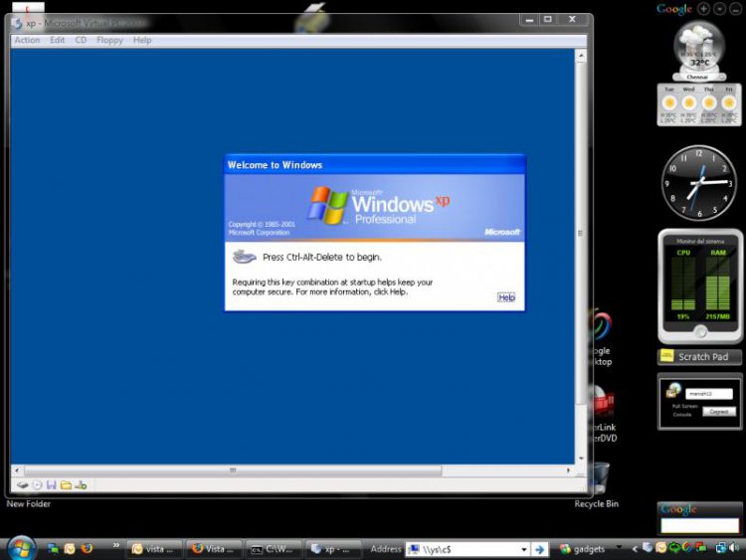The width and height of the screenshot is (746, 560).
Task: Show hidden system tray icons chevron
Action: click(635, 549)
